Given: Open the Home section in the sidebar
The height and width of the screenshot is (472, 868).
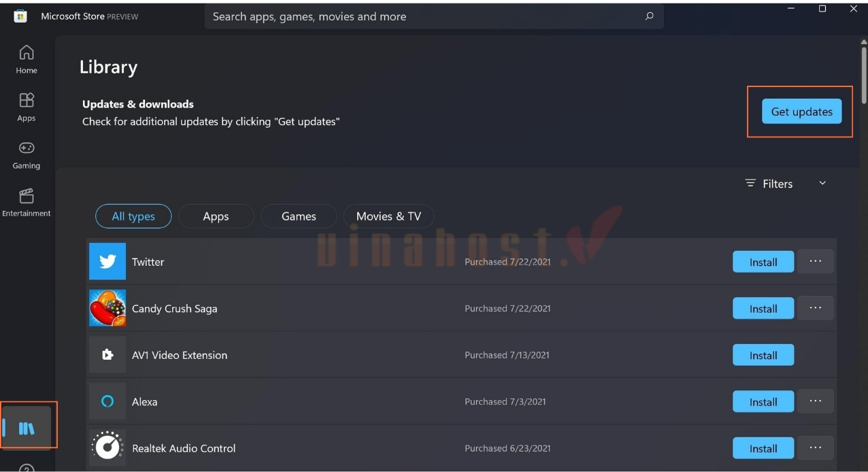Looking at the screenshot, I should [27, 59].
